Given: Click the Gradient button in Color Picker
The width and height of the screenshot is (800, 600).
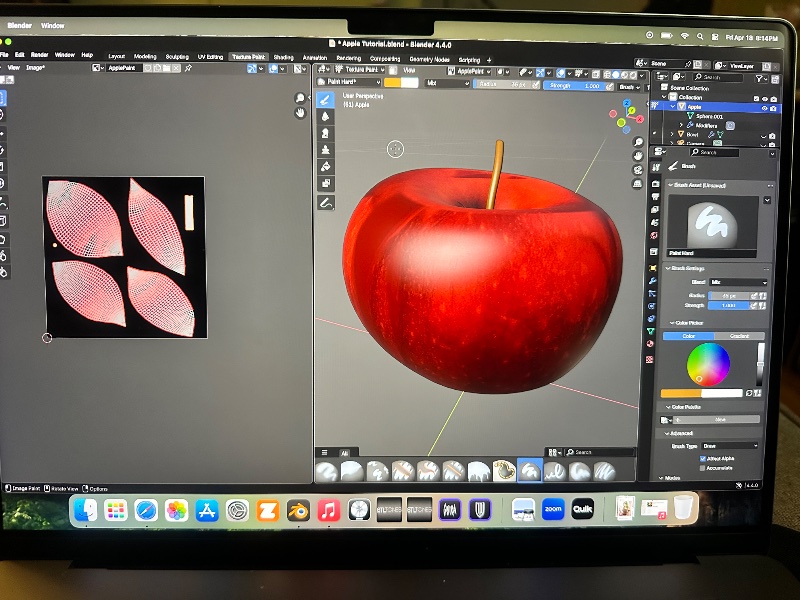Looking at the screenshot, I should 739,336.
